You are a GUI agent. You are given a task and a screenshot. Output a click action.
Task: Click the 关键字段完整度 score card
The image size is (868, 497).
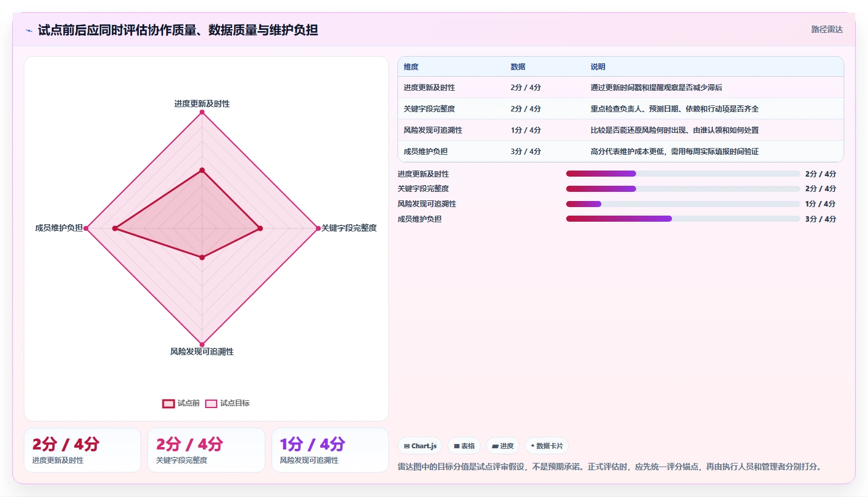pyautogui.click(x=206, y=450)
